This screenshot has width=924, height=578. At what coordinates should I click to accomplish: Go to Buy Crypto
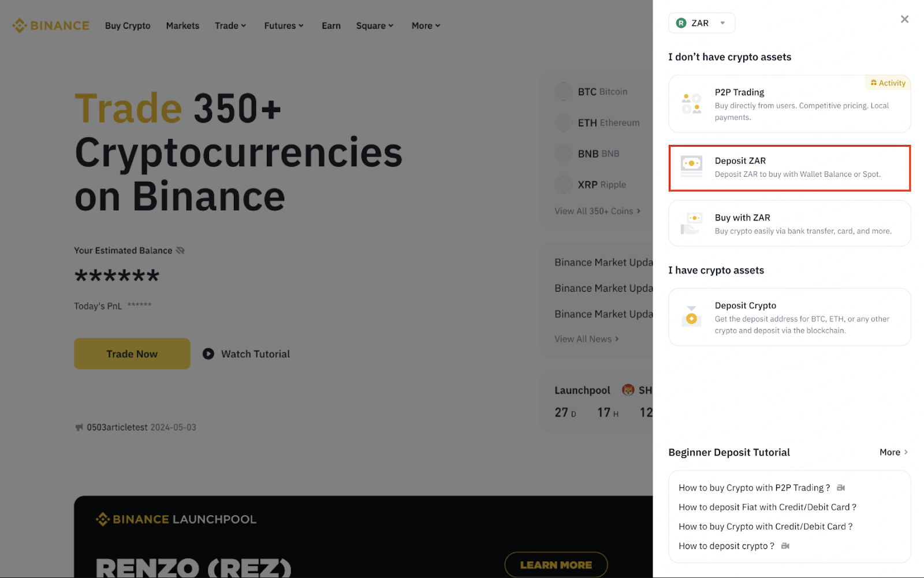tap(128, 26)
